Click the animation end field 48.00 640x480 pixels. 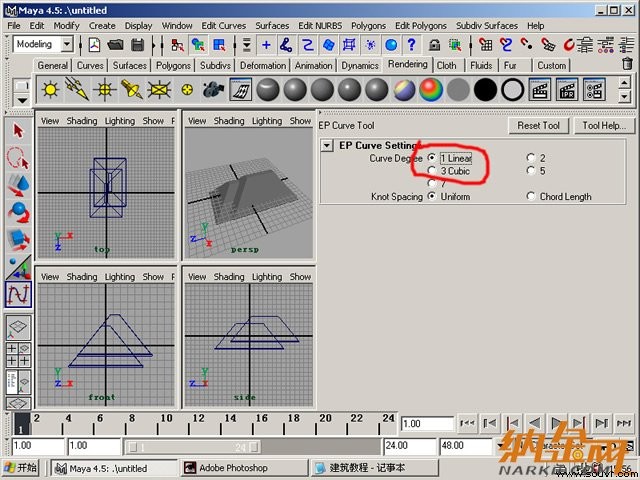point(465,446)
